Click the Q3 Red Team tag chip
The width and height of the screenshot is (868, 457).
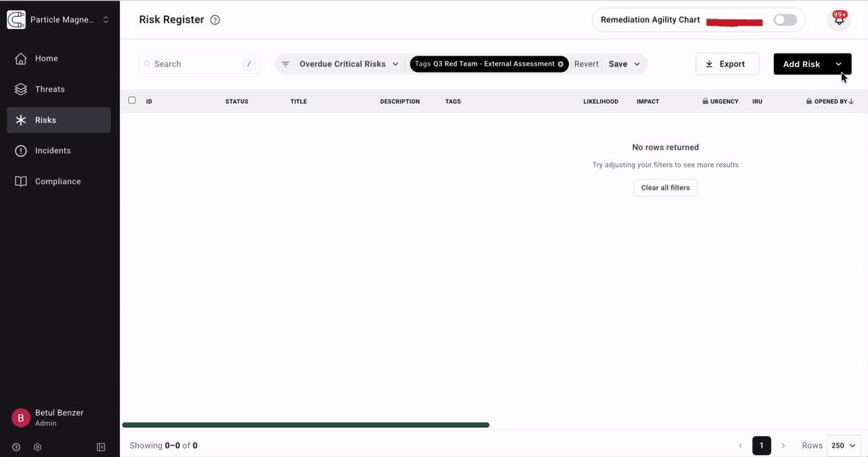[489, 64]
